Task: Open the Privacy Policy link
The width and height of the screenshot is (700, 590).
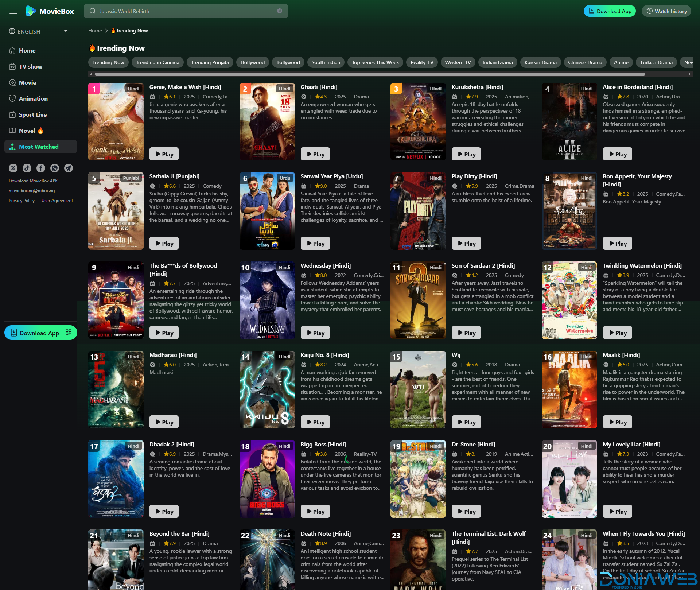Action: 22,201
